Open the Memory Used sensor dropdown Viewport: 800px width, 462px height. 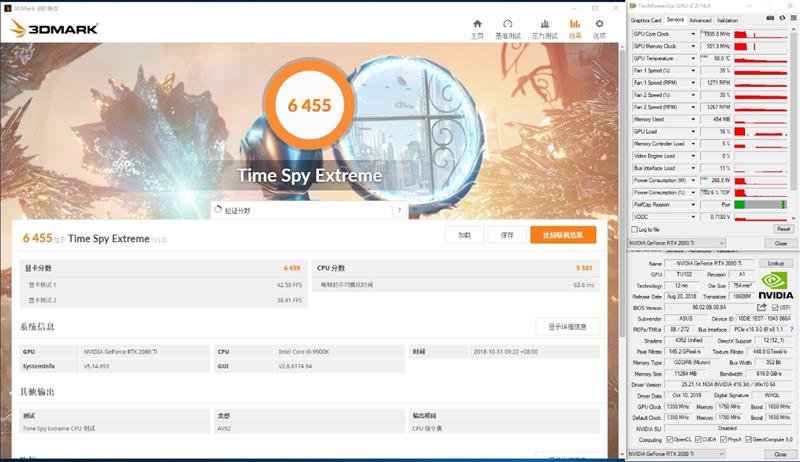[x=693, y=119]
